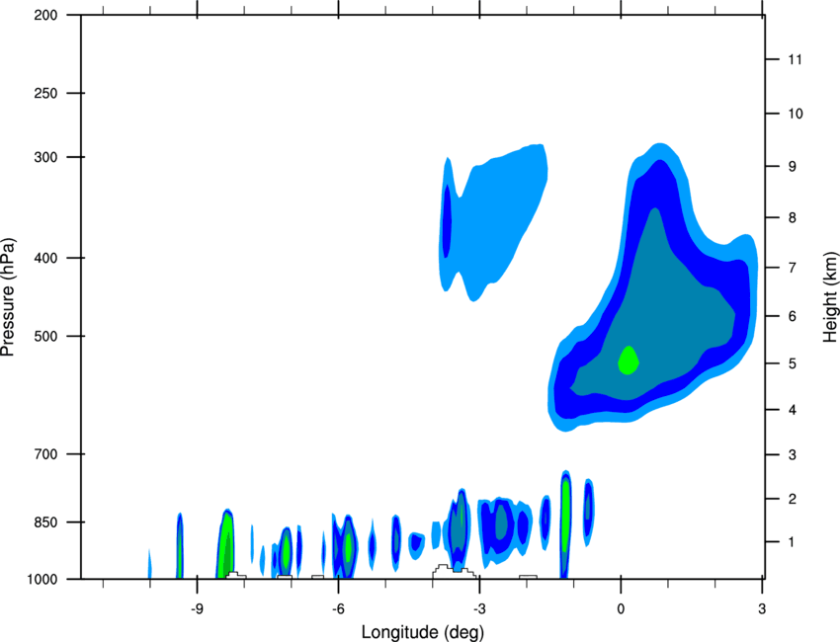Click the 'Pressure (hPa)' axis title

[8, 296]
